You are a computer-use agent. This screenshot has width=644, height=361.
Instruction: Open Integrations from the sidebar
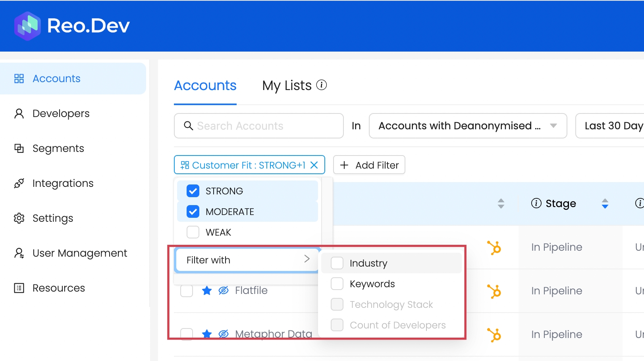tap(63, 183)
